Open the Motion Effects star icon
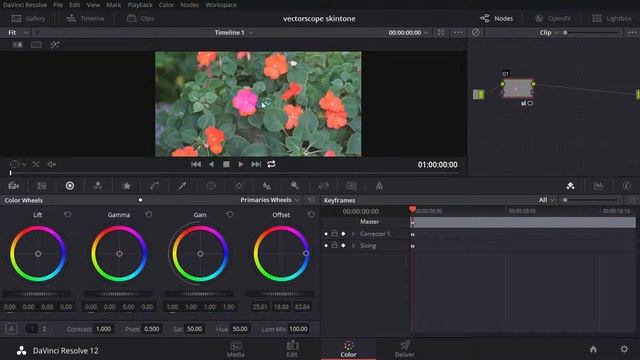Viewport: 640px width, 360px height. [127, 186]
